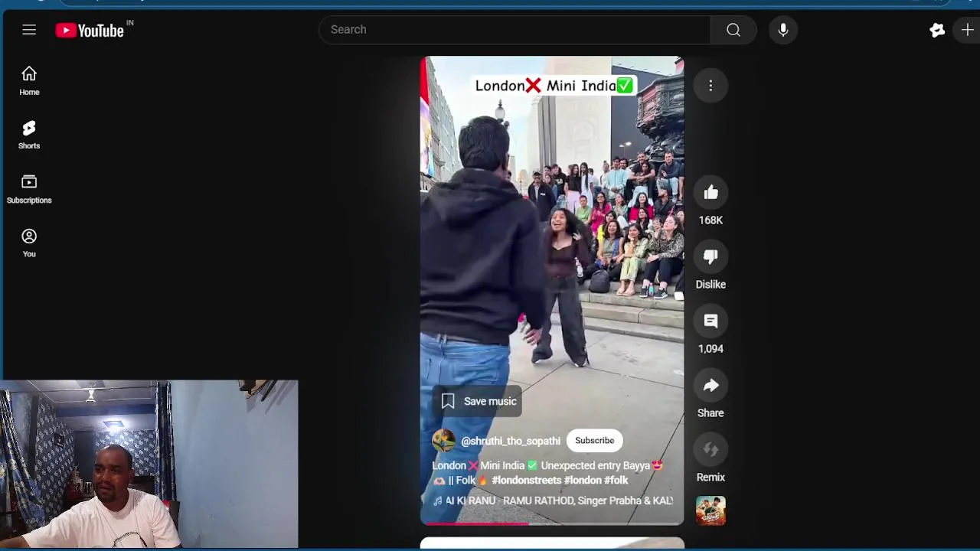This screenshot has width=980, height=551.
Task: Open the @shruthi_tho_sopathi channel link
Action: [511, 441]
